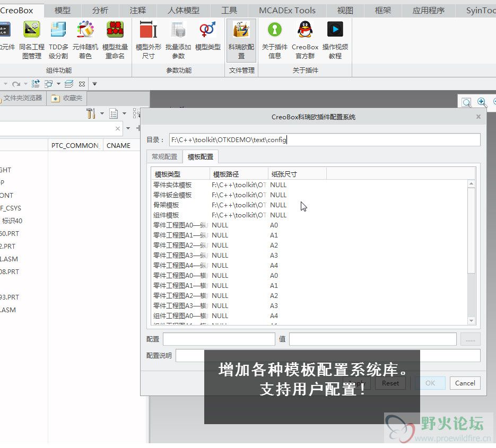
Task: Click the 模板类型 column header
Action: pos(180,174)
